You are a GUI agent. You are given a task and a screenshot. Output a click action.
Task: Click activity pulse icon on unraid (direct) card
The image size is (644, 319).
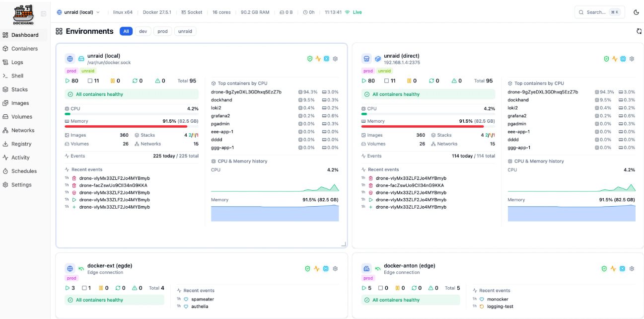pos(615,59)
